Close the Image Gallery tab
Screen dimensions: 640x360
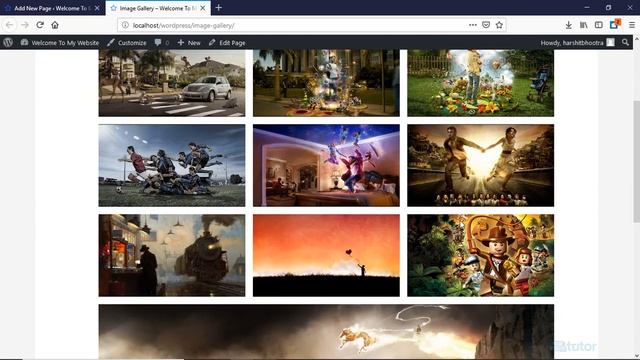click(202, 8)
